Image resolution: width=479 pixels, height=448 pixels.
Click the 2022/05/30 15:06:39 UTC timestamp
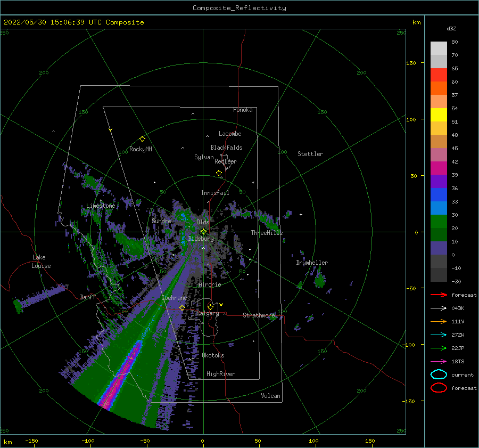click(53, 22)
